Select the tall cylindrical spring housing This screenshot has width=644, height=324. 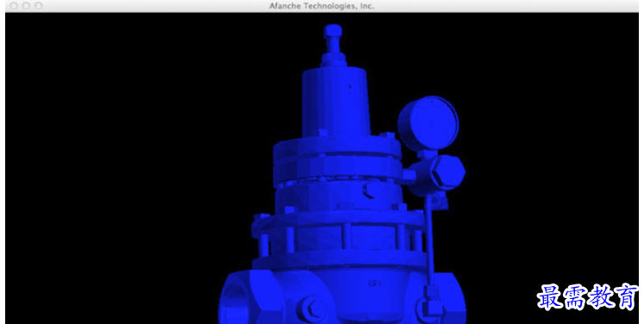point(336,102)
